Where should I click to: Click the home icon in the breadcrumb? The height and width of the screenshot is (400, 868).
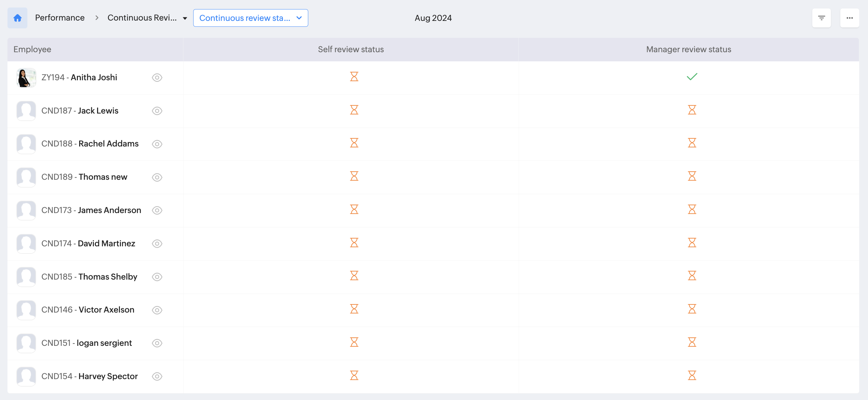(x=18, y=18)
